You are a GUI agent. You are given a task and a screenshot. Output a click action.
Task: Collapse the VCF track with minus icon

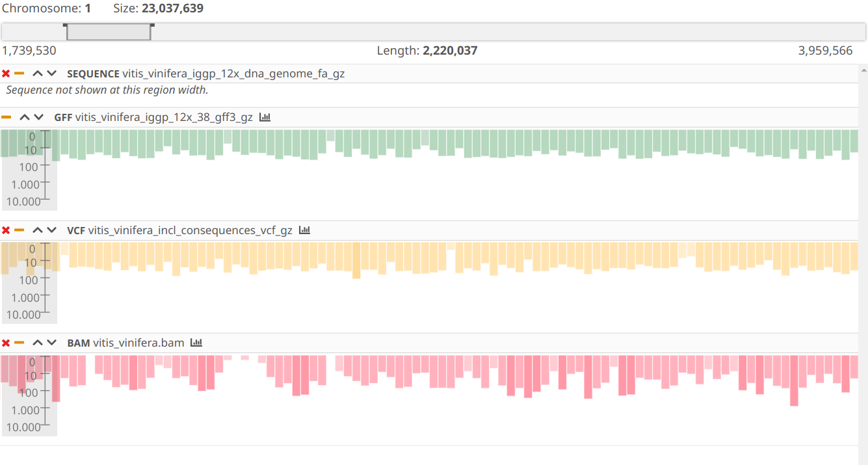click(20, 230)
